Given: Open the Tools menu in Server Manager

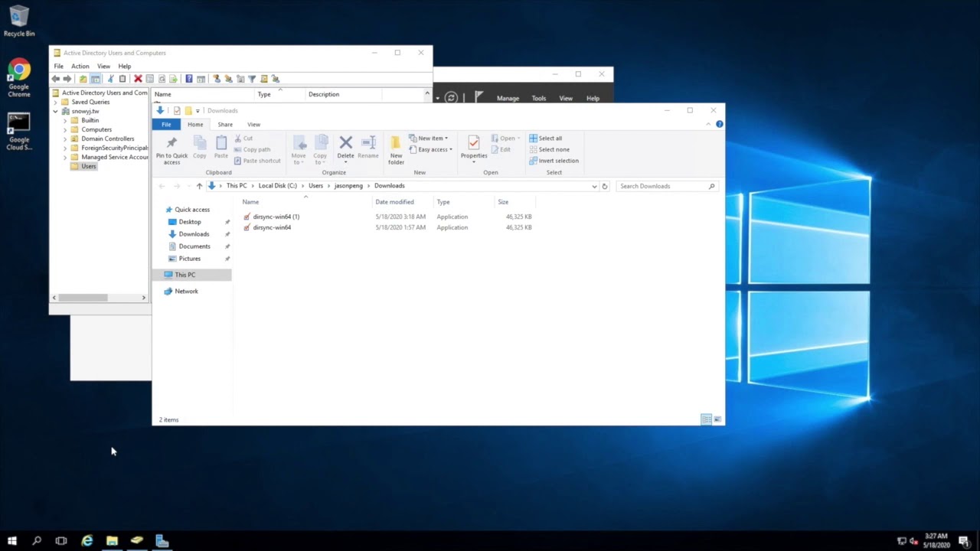Looking at the screenshot, I should tap(539, 98).
